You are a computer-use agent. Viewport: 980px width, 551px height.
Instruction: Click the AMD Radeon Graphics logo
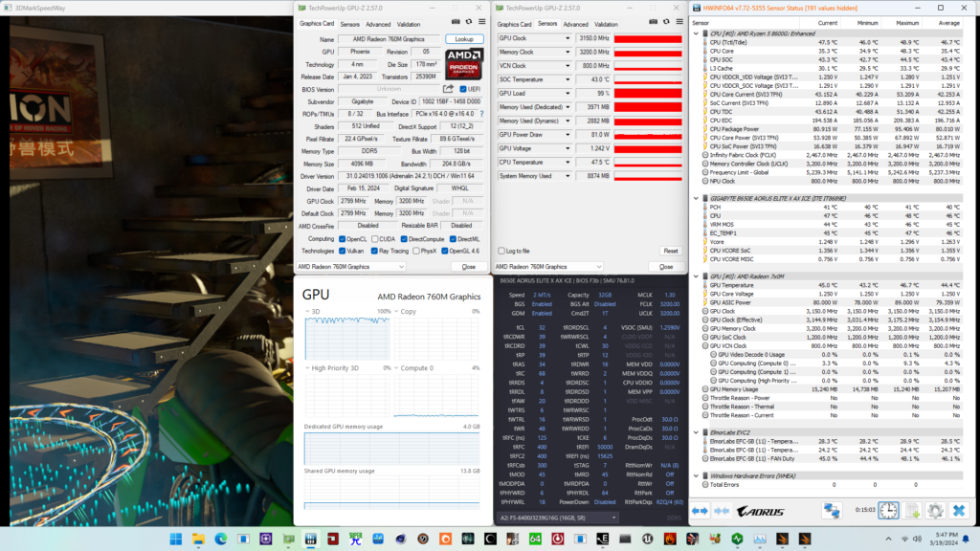(x=464, y=64)
